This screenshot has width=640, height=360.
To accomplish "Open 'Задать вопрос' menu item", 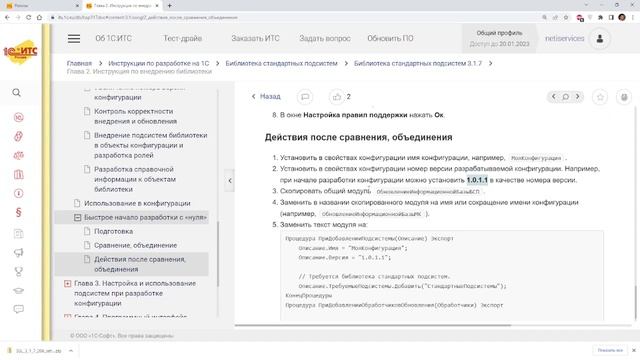I will [x=325, y=38].
